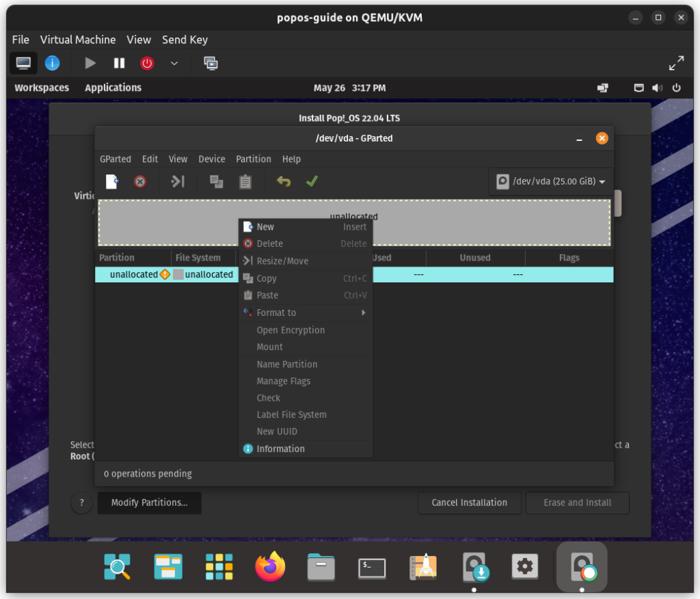Open the Partition menu
This screenshot has height=599, width=700.
tap(254, 159)
